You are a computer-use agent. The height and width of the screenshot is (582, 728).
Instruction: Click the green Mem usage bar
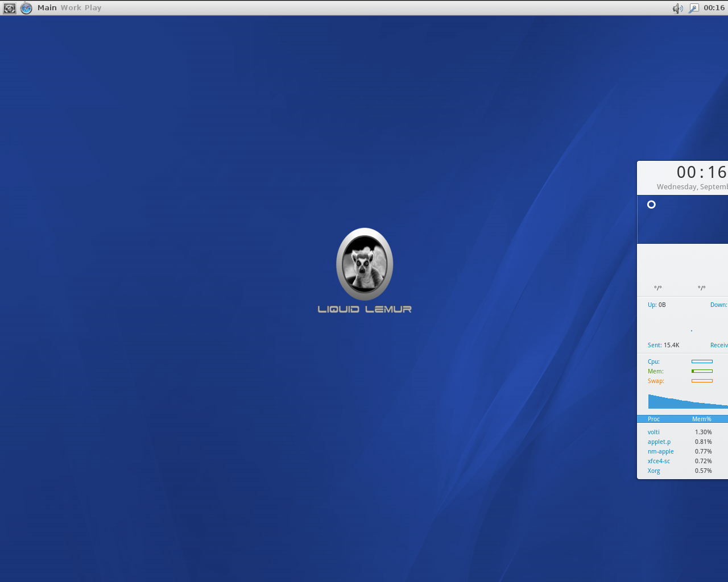pyautogui.click(x=702, y=371)
